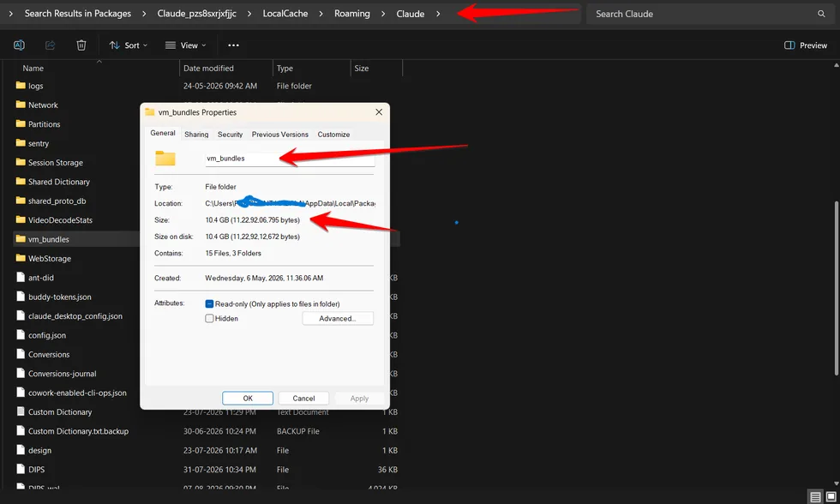Open the Customize tab

pyautogui.click(x=333, y=135)
